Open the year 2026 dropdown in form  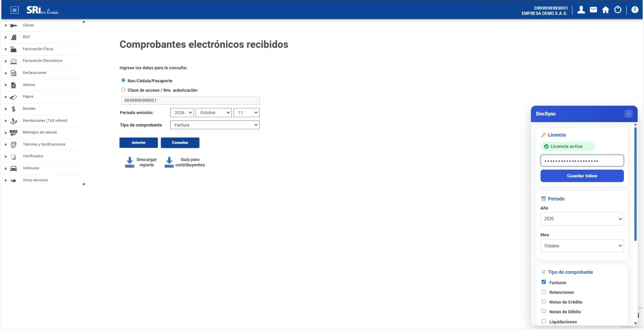(x=182, y=113)
